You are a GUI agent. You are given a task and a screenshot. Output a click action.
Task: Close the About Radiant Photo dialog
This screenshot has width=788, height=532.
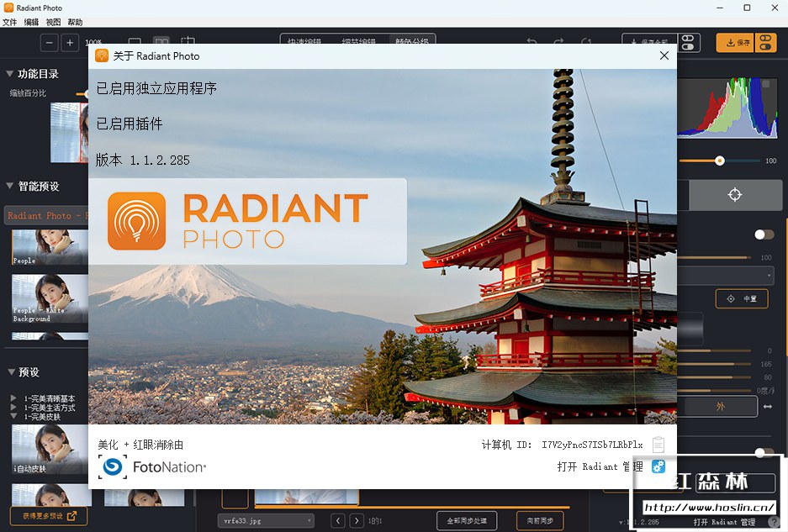[x=664, y=55]
